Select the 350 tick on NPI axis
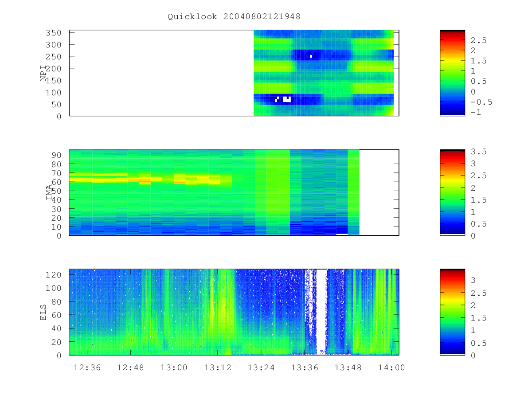 (x=55, y=33)
